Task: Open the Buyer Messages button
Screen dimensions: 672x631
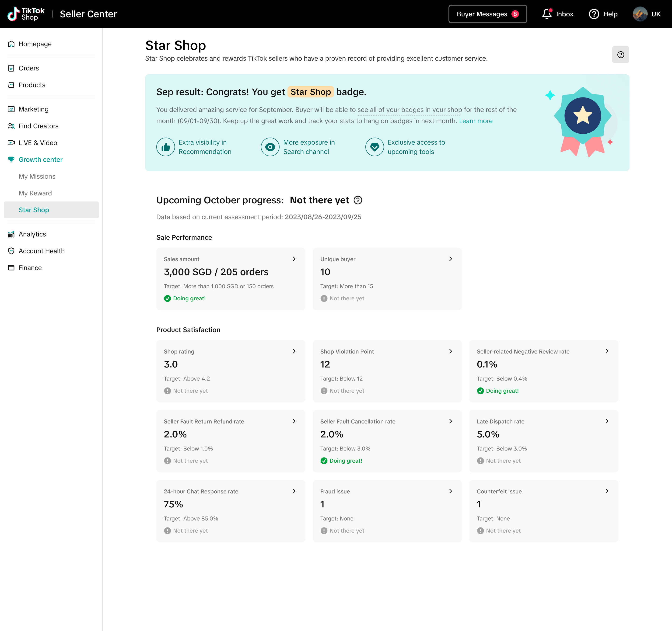Action: coord(487,14)
